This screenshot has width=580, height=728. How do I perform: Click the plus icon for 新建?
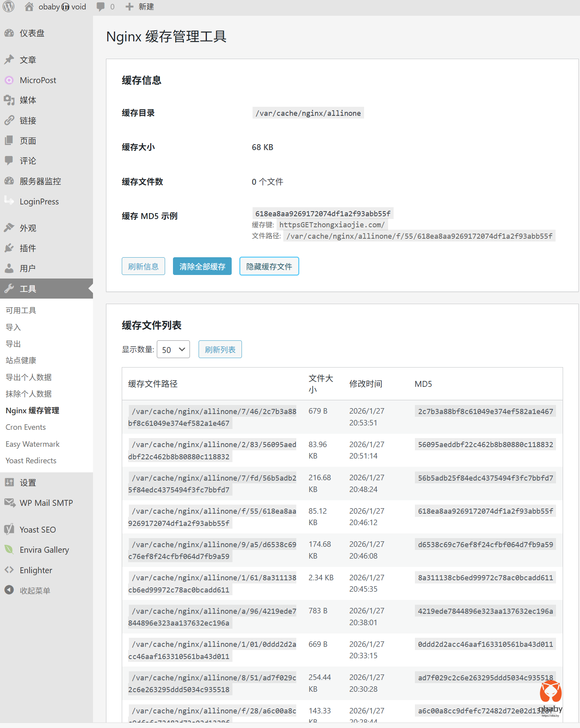(x=129, y=7)
